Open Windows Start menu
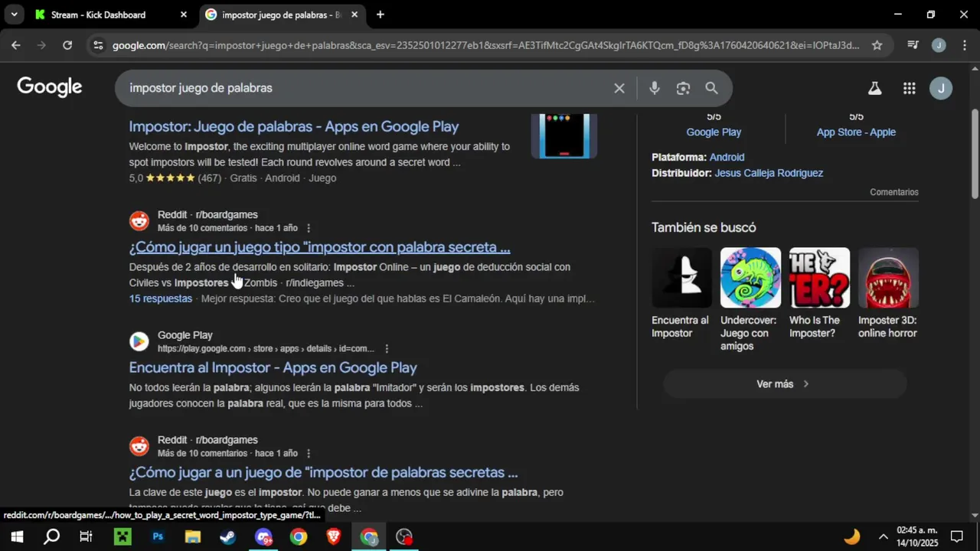 point(16,536)
